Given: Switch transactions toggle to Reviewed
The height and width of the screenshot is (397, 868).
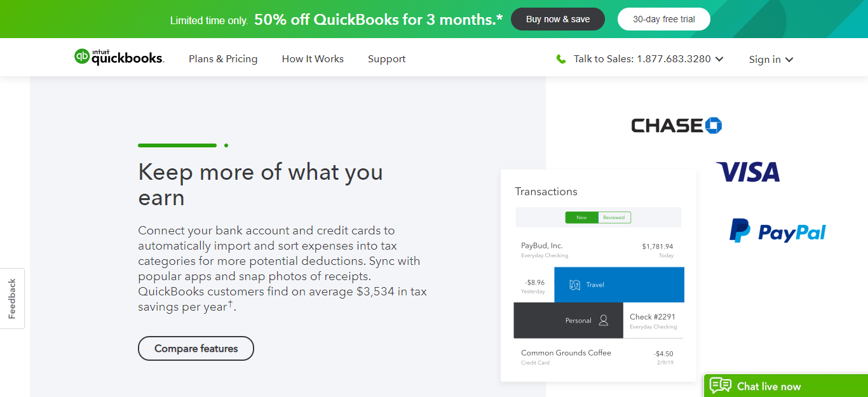Looking at the screenshot, I should point(614,217).
